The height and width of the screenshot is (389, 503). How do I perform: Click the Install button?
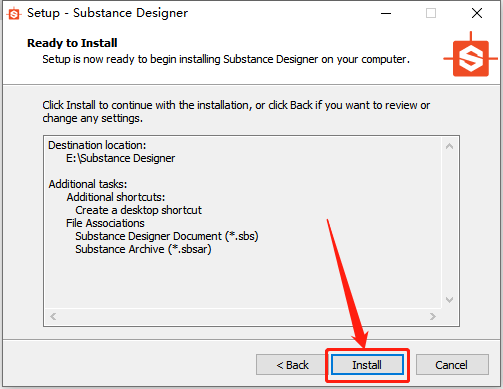coord(367,365)
